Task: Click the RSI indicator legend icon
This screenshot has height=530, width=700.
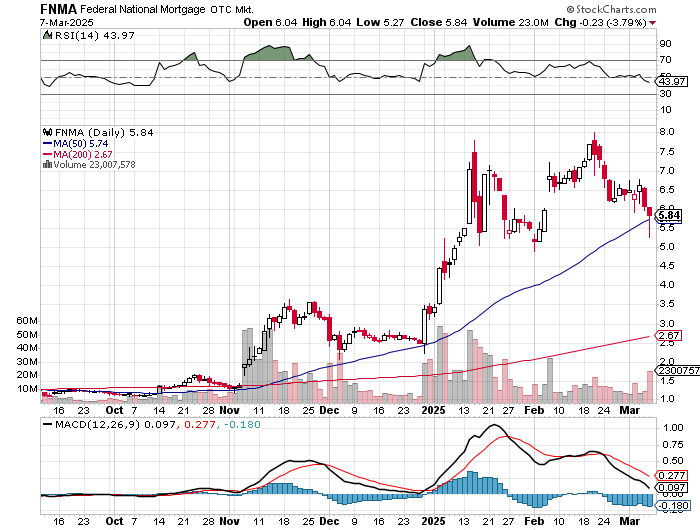Action: pyautogui.click(x=47, y=35)
